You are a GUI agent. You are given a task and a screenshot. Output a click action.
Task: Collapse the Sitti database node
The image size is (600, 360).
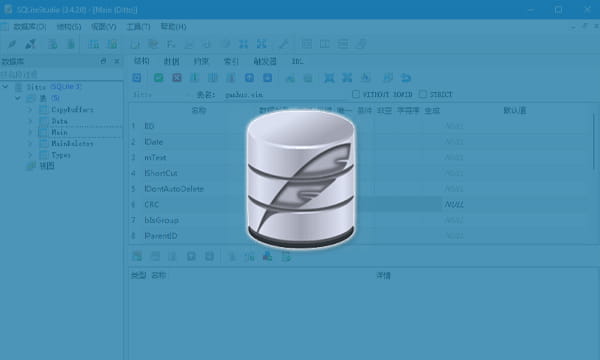click(5, 87)
